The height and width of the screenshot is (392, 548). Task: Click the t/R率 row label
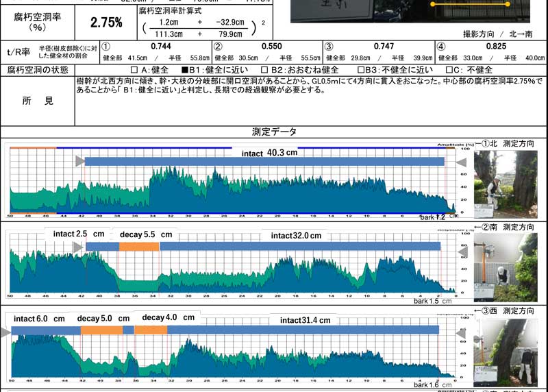[x=18, y=53]
